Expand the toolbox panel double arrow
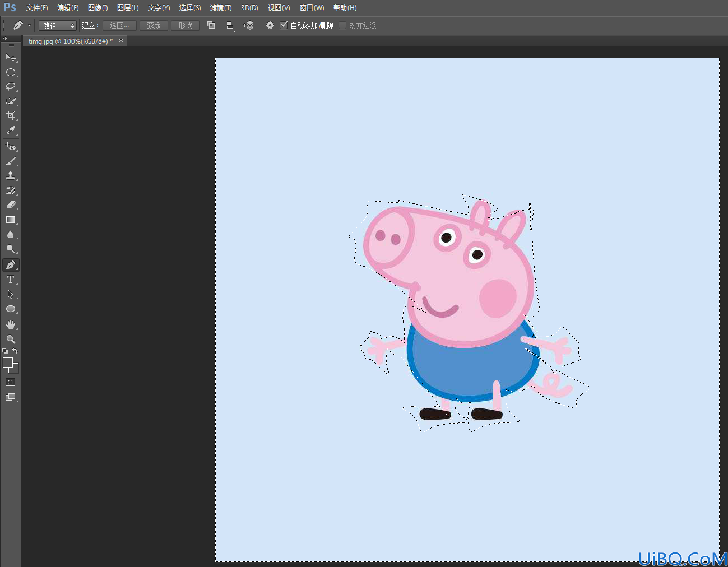This screenshot has height=567, width=728. coord(4,39)
